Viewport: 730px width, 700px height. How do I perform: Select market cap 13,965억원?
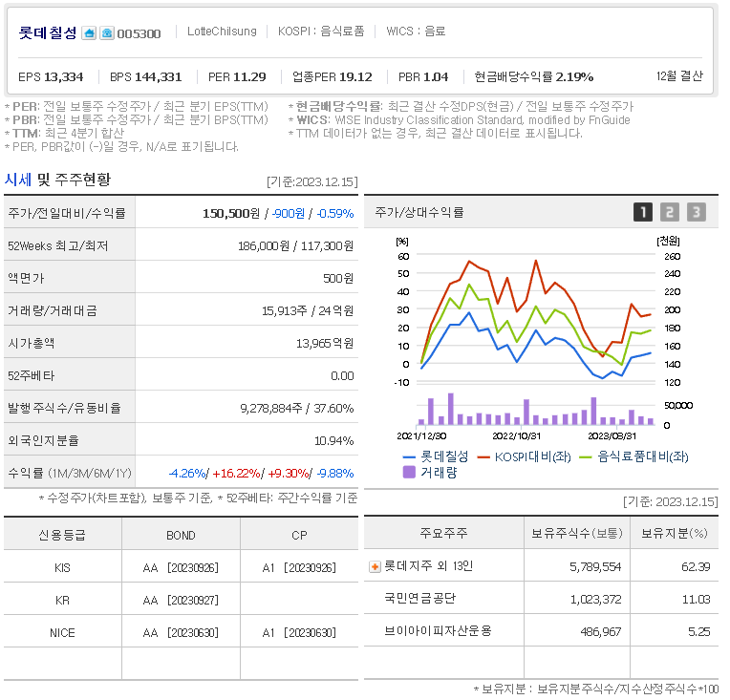click(x=325, y=344)
